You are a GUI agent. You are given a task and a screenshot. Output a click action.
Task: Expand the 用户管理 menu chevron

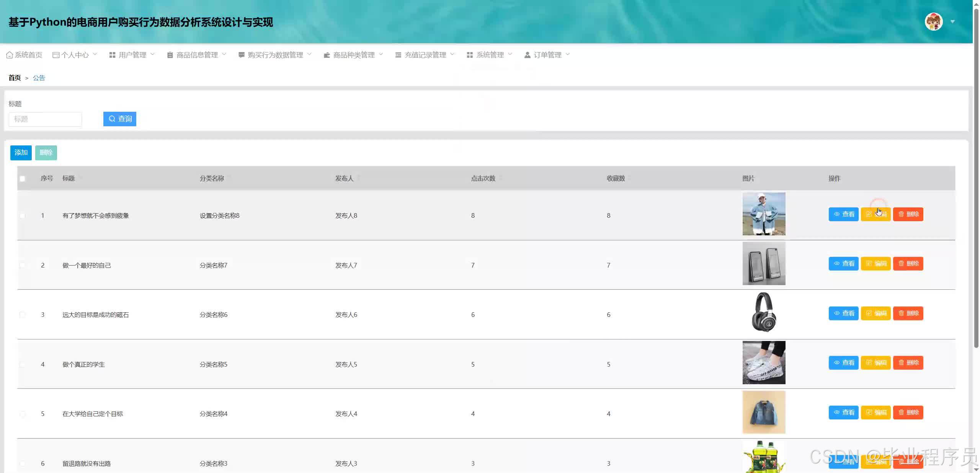point(152,54)
